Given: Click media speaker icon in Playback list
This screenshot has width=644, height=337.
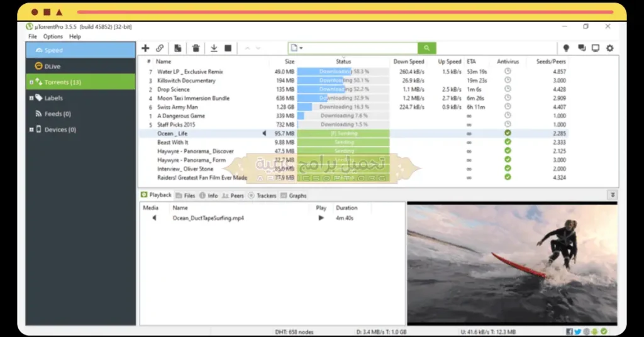Looking at the screenshot, I should point(154,218).
